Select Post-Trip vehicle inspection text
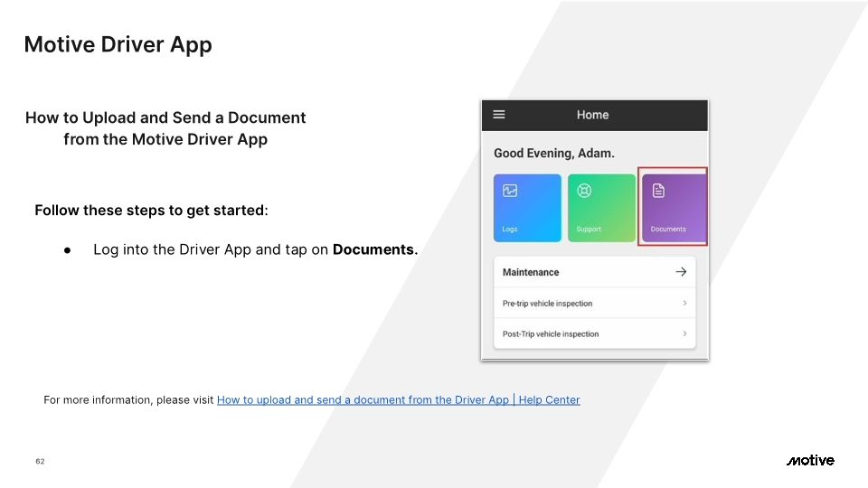This screenshot has height=488, width=868. click(x=551, y=334)
